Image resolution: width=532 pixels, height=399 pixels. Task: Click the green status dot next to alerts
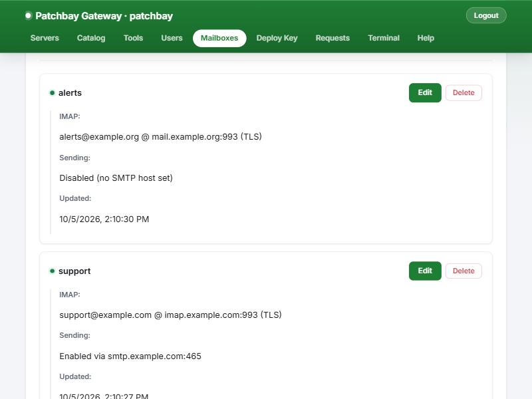click(x=53, y=93)
